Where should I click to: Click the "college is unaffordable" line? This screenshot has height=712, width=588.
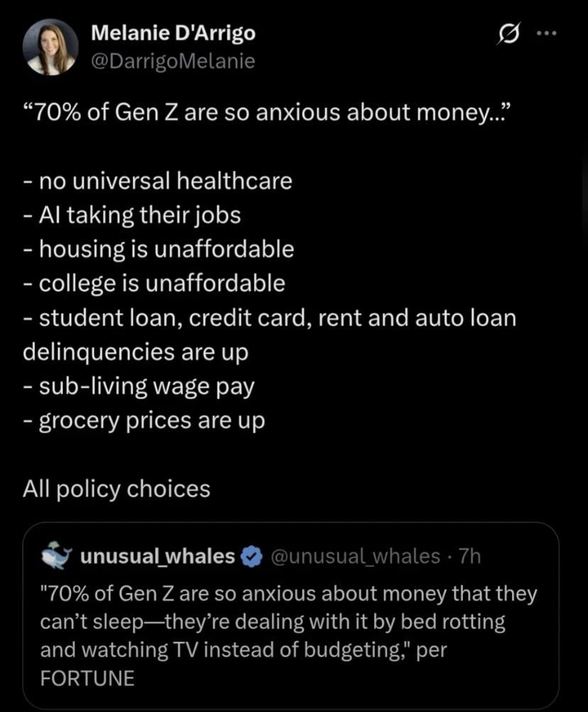153,284
